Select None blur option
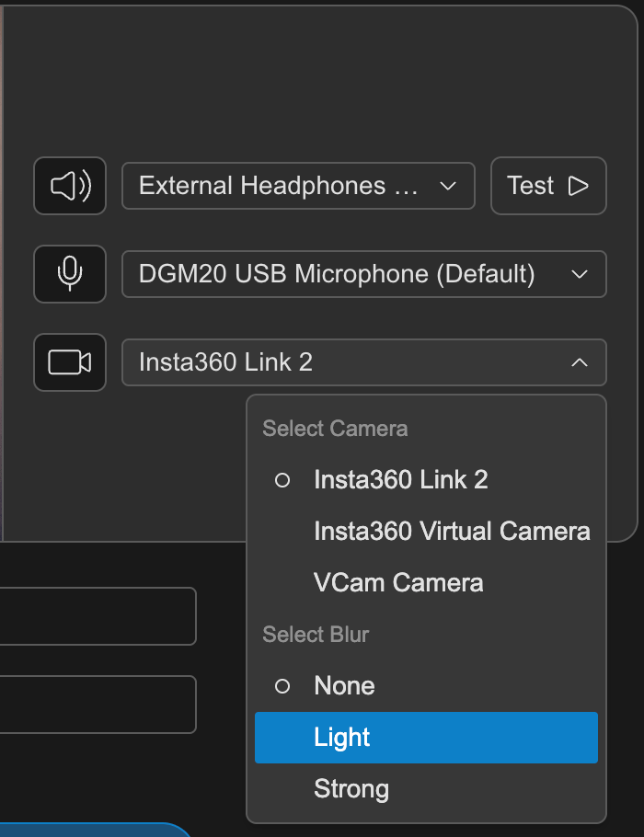Viewport: 644px width, 837px height. pos(426,685)
